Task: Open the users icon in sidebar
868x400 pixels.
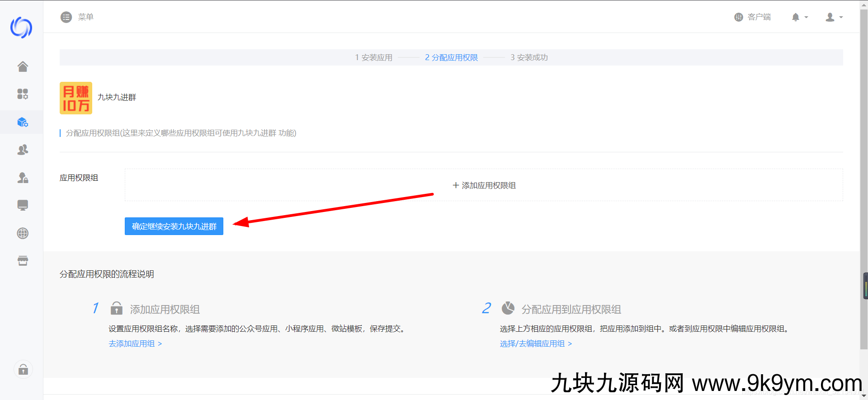Action: click(23, 150)
